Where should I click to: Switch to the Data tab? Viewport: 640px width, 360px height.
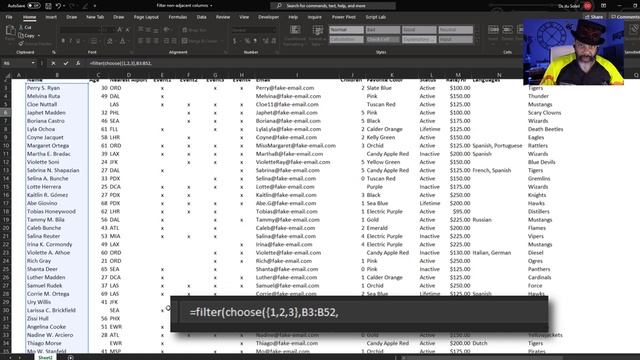[x=201, y=17]
